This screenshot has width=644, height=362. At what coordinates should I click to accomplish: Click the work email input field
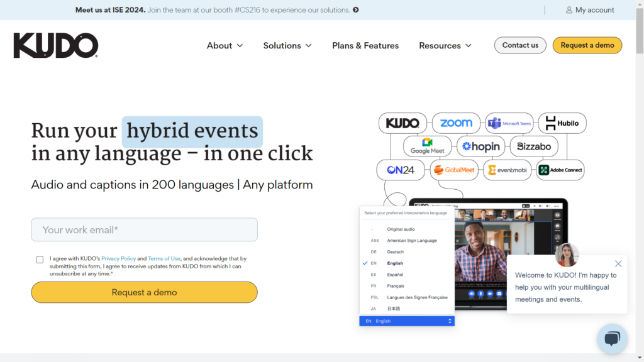(144, 230)
